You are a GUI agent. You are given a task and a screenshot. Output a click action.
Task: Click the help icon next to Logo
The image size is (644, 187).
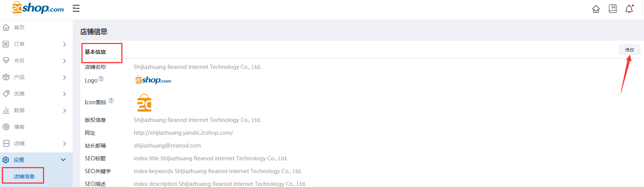click(x=101, y=79)
